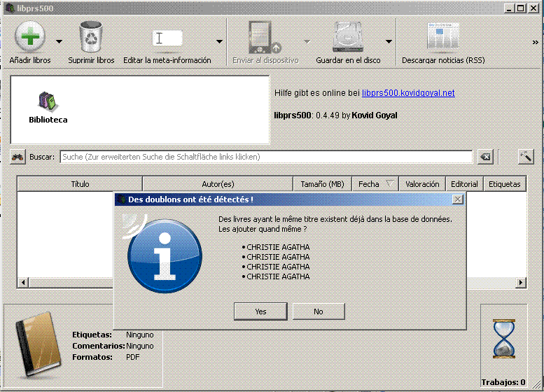The width and height of the screenshot is (544, 392).
Task: Toggle the Fecha sort direction triangle
Action: [390, 183]
